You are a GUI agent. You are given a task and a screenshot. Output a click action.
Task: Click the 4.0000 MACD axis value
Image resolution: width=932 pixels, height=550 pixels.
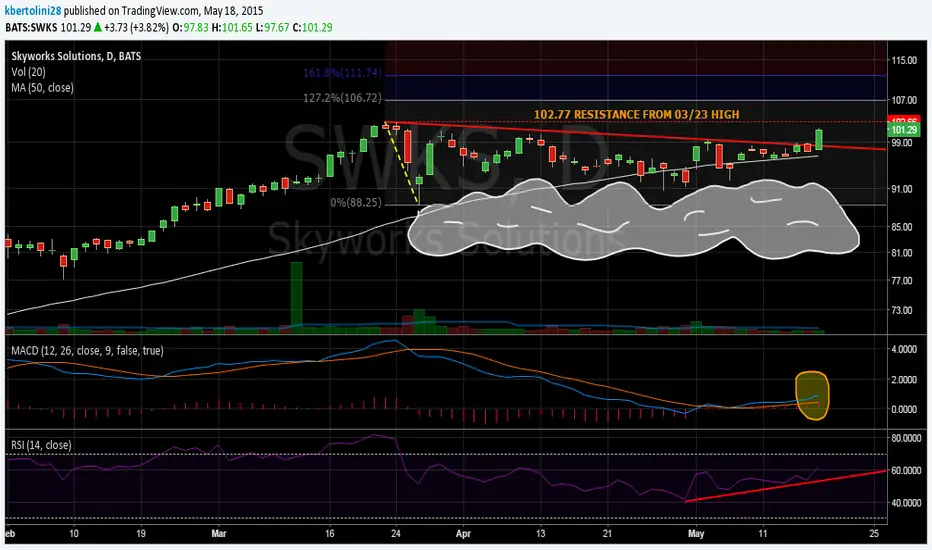tap(903, 349)
